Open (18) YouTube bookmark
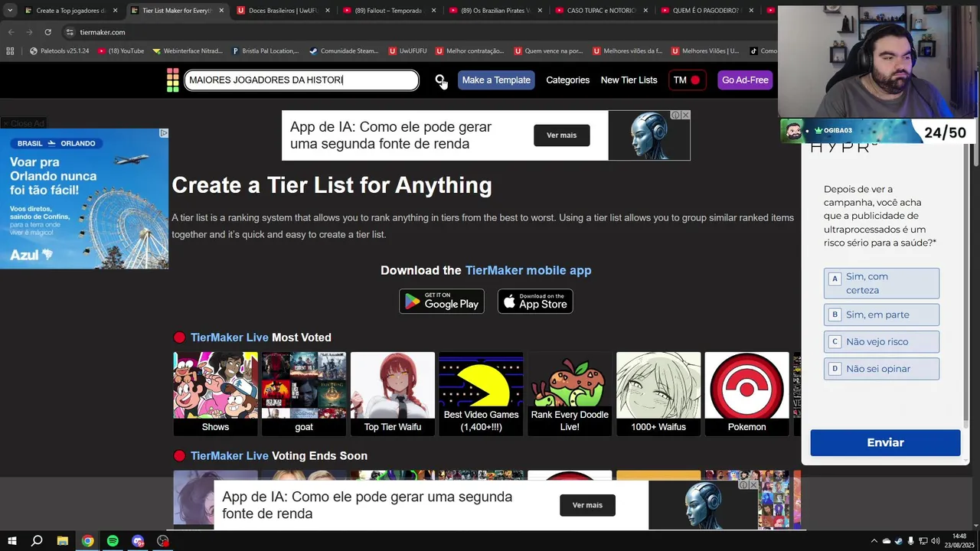 pos(121,51)
